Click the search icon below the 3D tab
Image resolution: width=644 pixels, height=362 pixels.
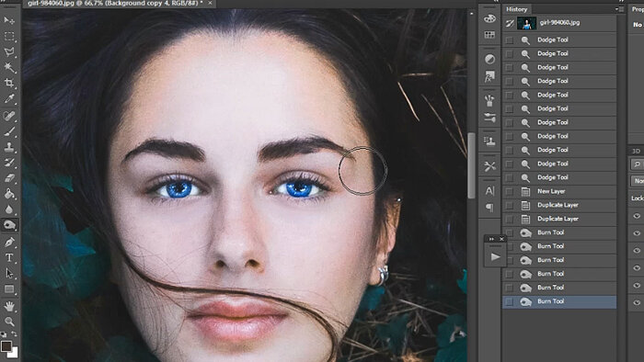coord(637,164)
